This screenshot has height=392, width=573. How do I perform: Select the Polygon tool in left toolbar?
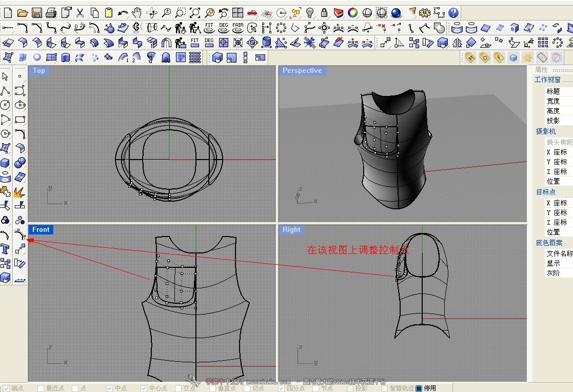click(x=6, y=133)
